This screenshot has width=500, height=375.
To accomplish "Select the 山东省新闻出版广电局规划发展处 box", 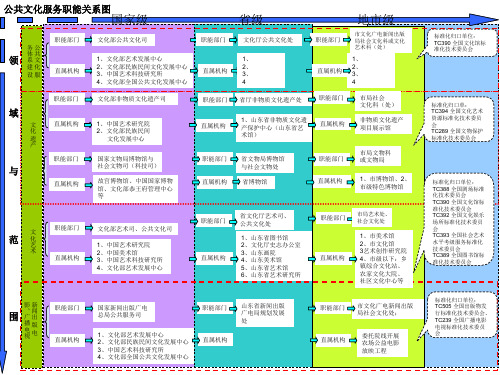I will click(265, 313).
